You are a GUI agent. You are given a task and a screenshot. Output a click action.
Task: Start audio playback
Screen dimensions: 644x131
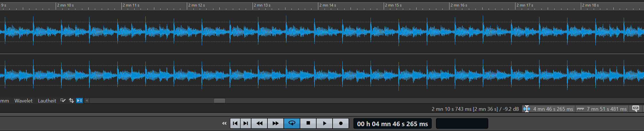point(324,123)
